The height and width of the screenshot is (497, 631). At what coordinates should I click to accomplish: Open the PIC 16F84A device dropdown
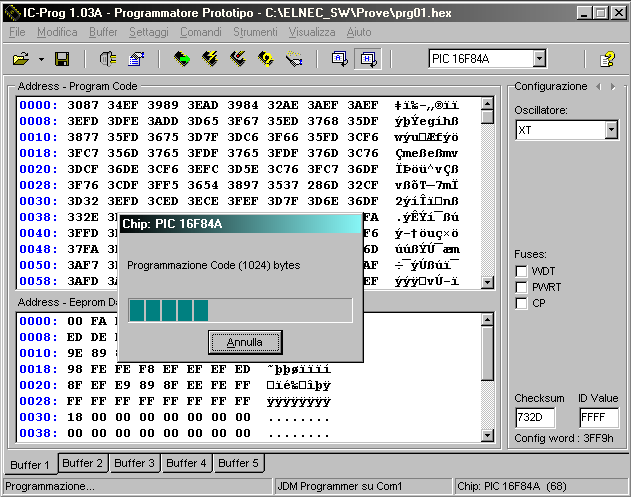[x=539, y=59]
